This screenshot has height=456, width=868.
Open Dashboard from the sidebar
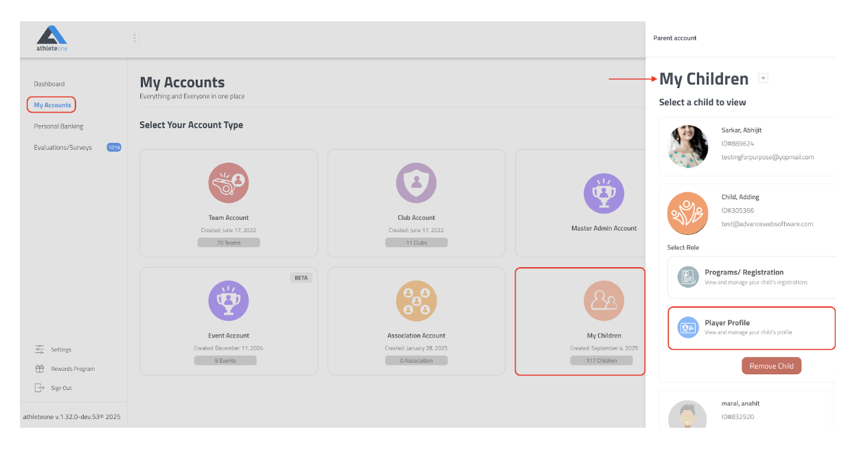click(49, 84)
